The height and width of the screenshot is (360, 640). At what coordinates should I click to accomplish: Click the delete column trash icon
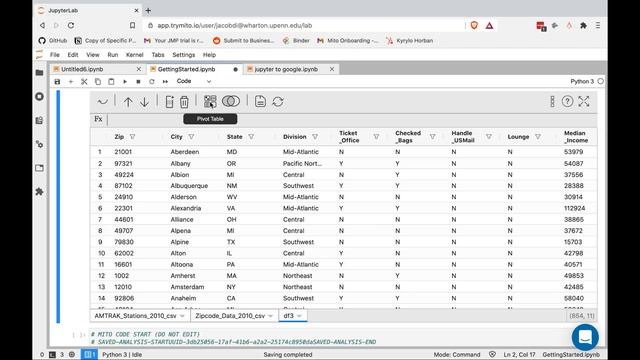184,102
